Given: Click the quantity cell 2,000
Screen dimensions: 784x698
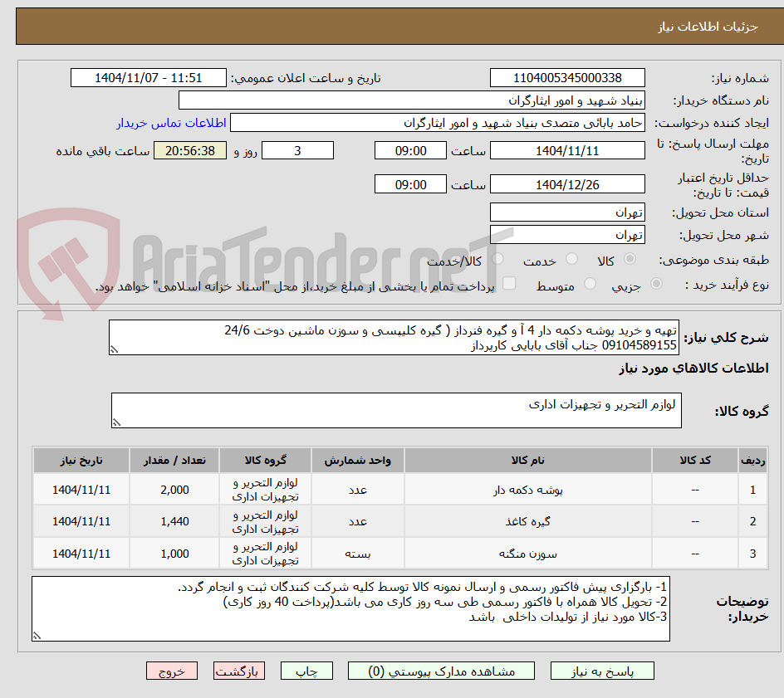Looking at the screenshot, I should click(174, 490).
